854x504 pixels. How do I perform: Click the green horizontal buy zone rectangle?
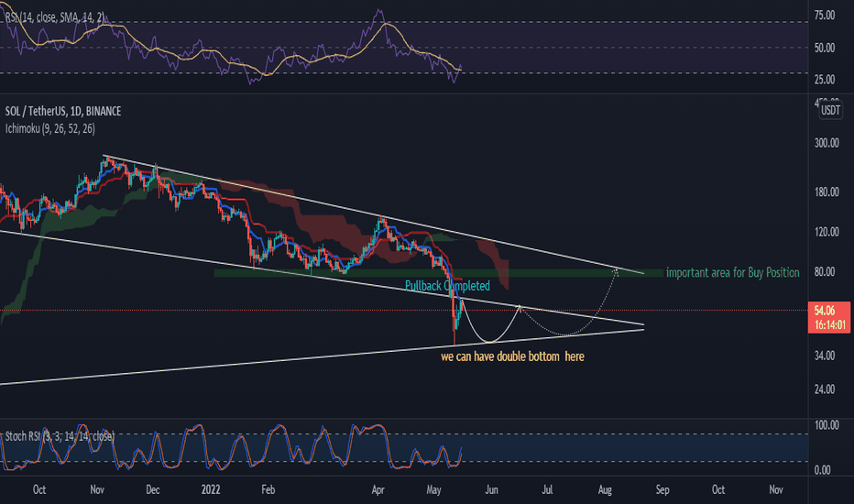[439, 273]
